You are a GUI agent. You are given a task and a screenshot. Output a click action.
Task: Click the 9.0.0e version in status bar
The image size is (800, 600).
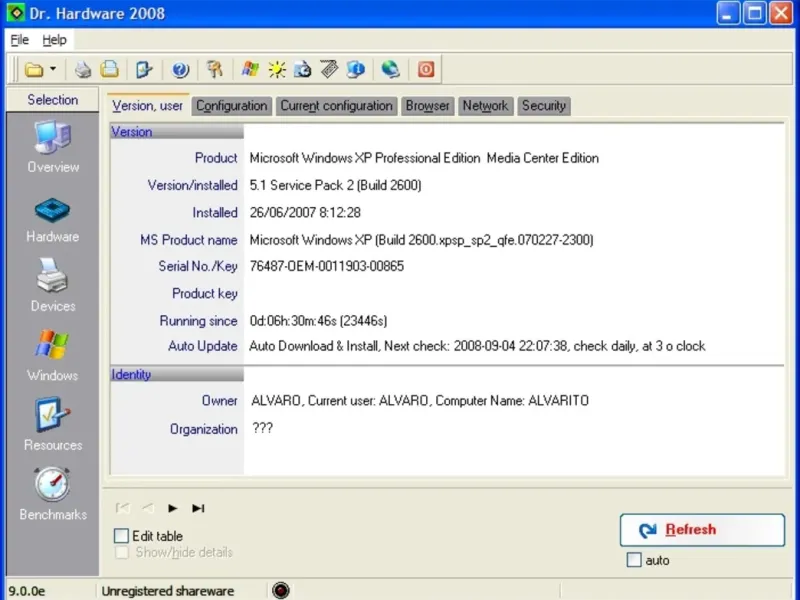coord(27,591)
